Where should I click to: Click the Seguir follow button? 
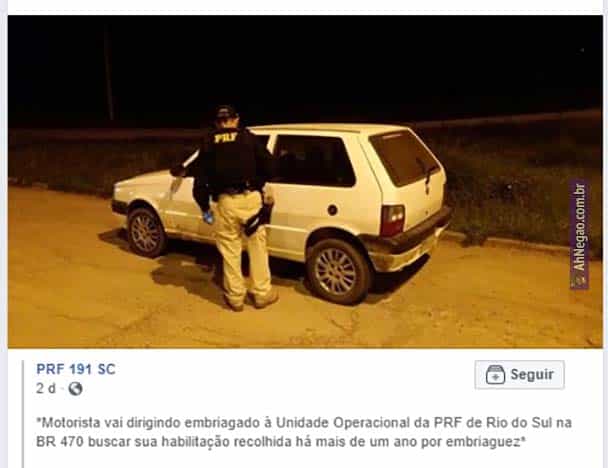point(519,375)
